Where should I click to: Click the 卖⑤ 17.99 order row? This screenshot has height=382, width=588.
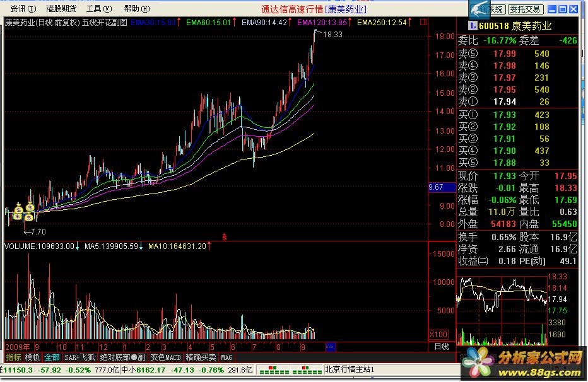coord(517,54)
